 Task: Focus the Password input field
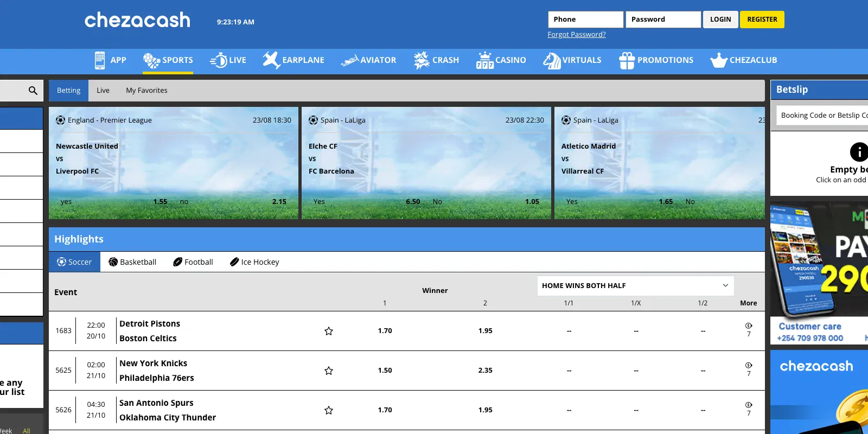pos(663,20)
